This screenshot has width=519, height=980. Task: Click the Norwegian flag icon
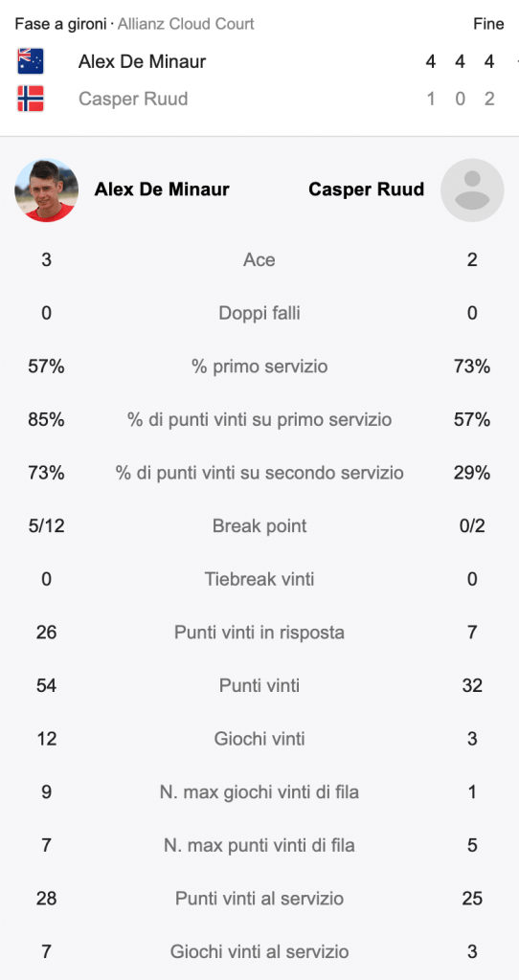tap(30, 99)
